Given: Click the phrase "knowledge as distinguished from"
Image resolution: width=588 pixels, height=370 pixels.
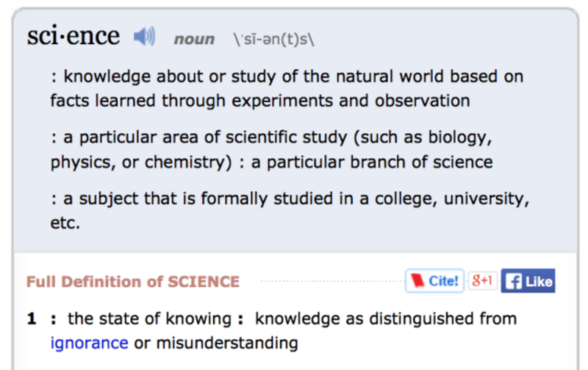Looking at the screenshot, I should pyautogui.click(x=386, y=319).
